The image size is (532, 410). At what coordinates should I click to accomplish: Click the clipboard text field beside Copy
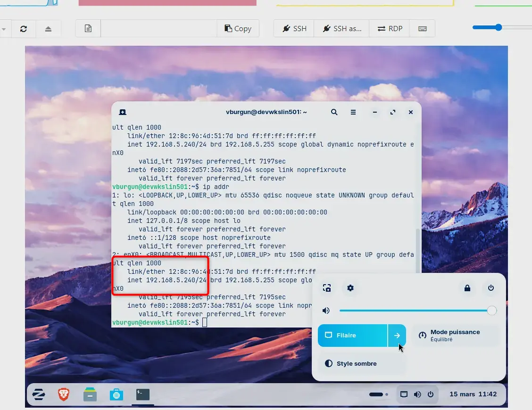pyautogui.click(x=159, y=29)
